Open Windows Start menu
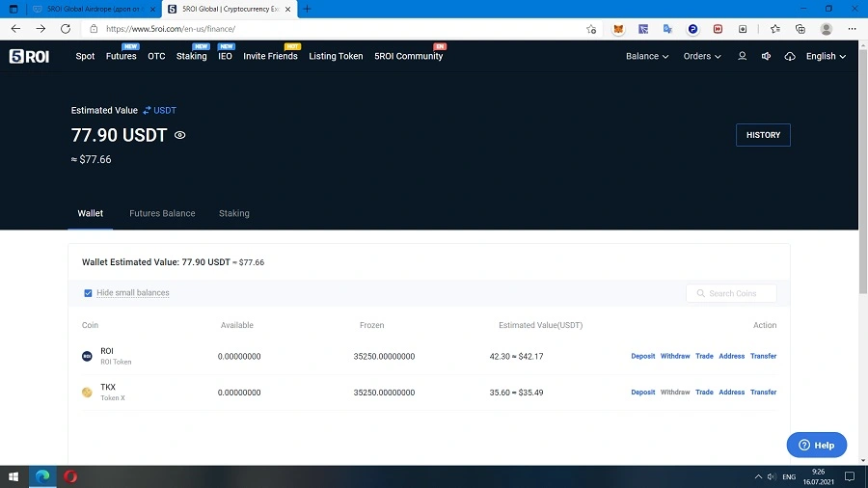Viewport: 868px width, 488px height. [x=14, y=476]
